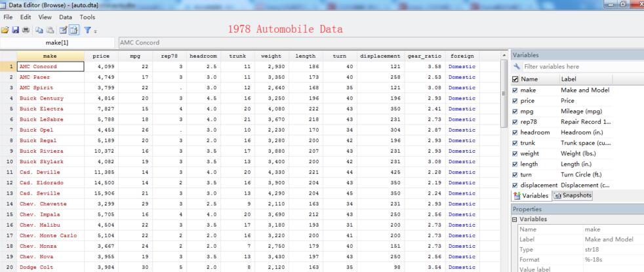Click the wrench icon in variables filter
The image size is (644, 272).
(517, 66)
